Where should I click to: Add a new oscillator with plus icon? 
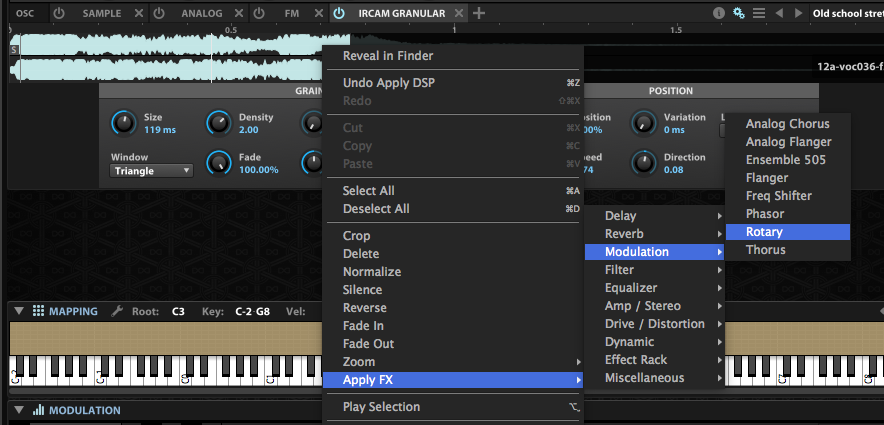coord(479,14)
